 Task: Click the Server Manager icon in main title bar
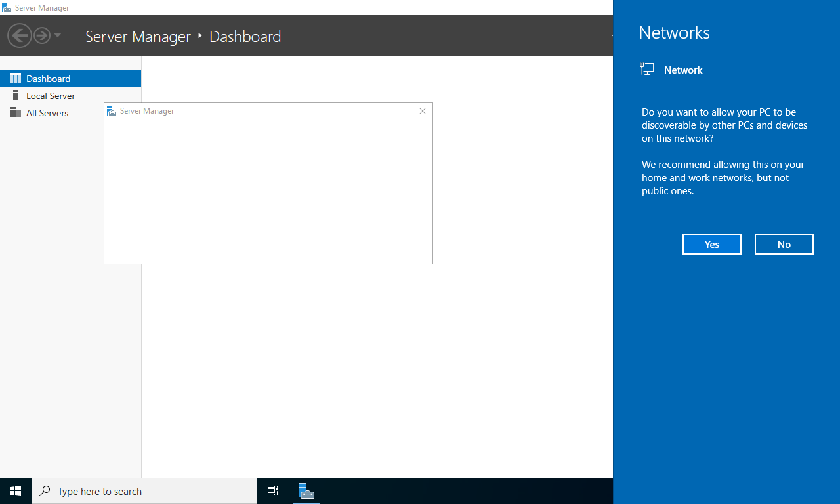[x=7, y=8]
